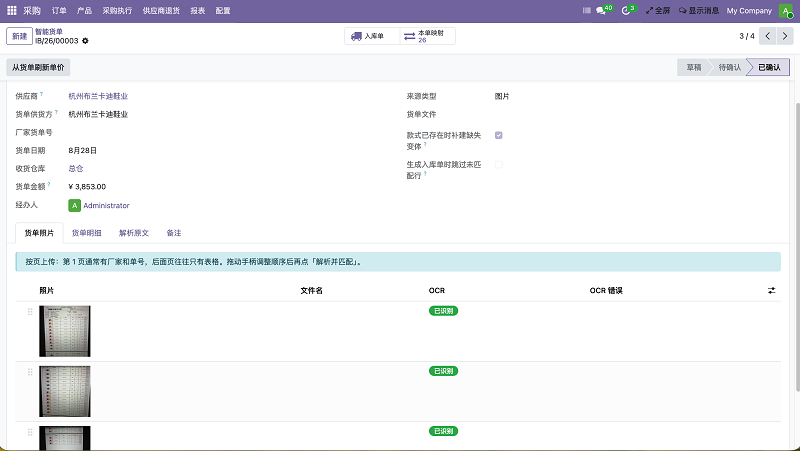This screenshot has width=800, height=451.
Task: Click the drag handle of second photo row
Action: (x=30, y=372)
